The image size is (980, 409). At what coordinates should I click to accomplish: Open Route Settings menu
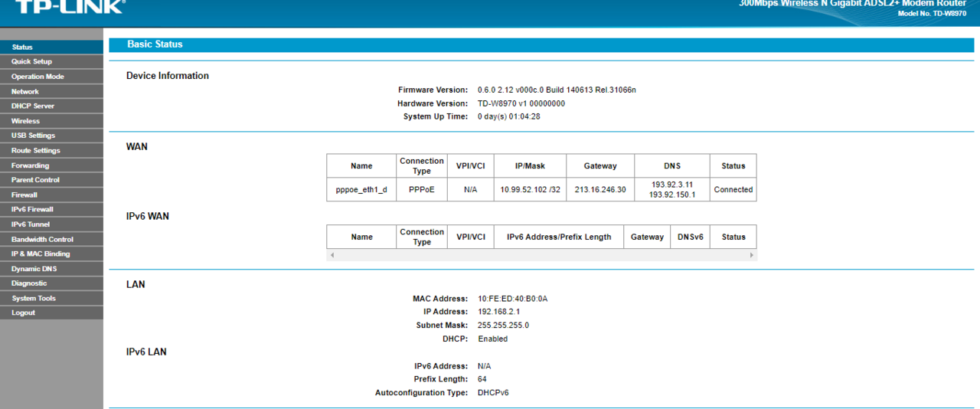tap(51, 150)
